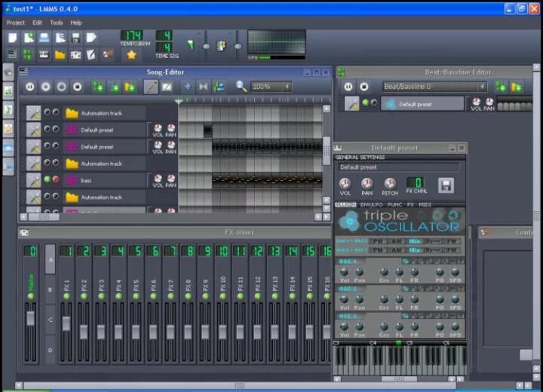Toggle auto-scrolling in Song-Editor toolbar
543x392 pixels.
click(187, 87)
